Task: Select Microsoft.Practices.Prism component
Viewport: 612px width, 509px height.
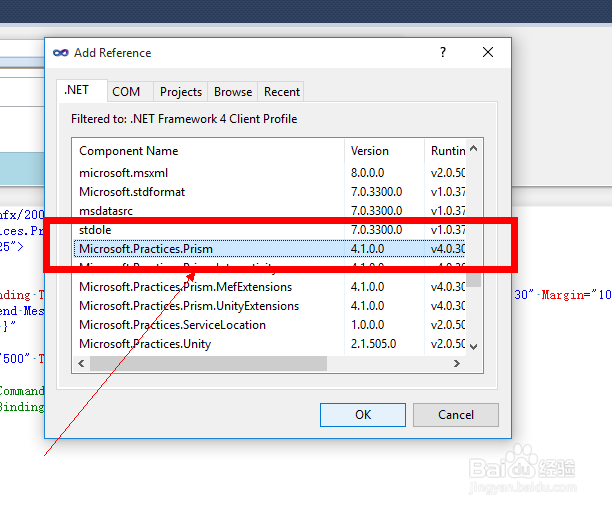Action: pyautogui.click(x=269, y=249)
